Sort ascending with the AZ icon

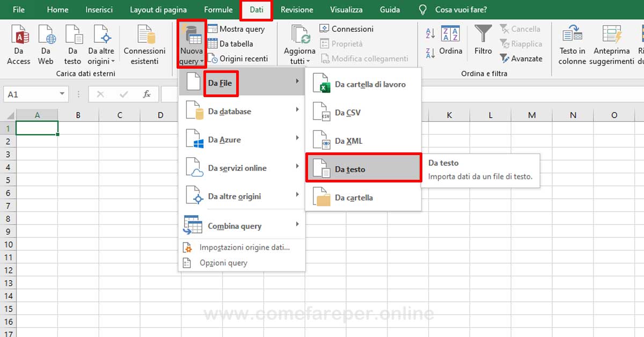[x=430, y=34]
